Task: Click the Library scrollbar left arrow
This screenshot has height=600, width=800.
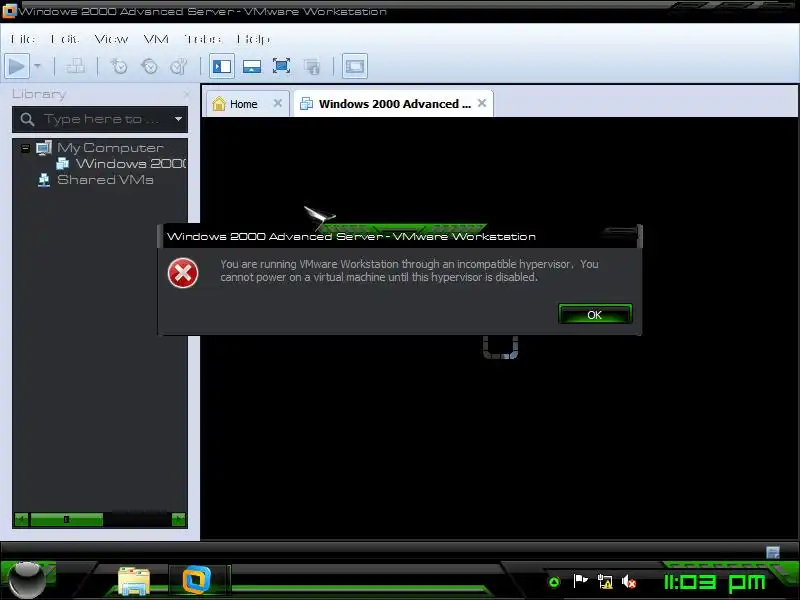Action: pyautogui.click(x=21, y=520)
